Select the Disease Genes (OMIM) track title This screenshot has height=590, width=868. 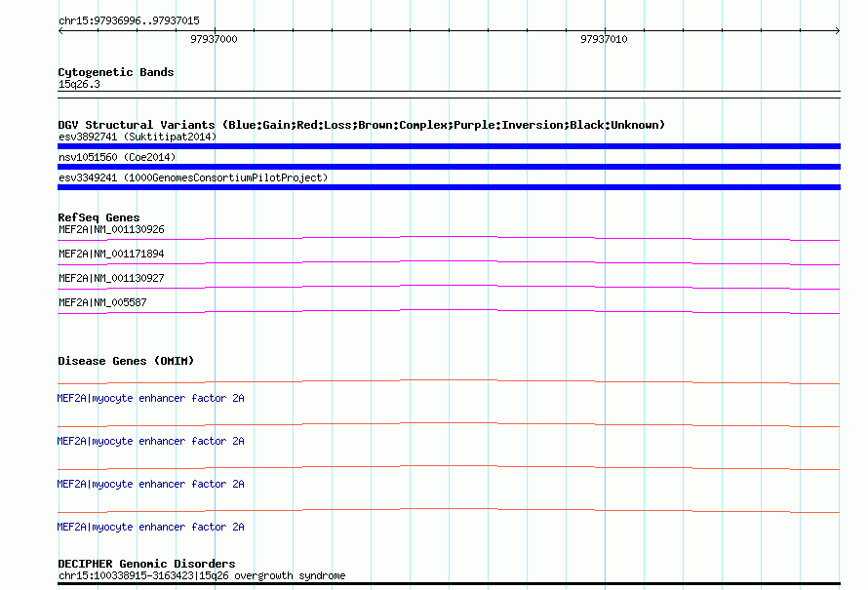point(126,361)
